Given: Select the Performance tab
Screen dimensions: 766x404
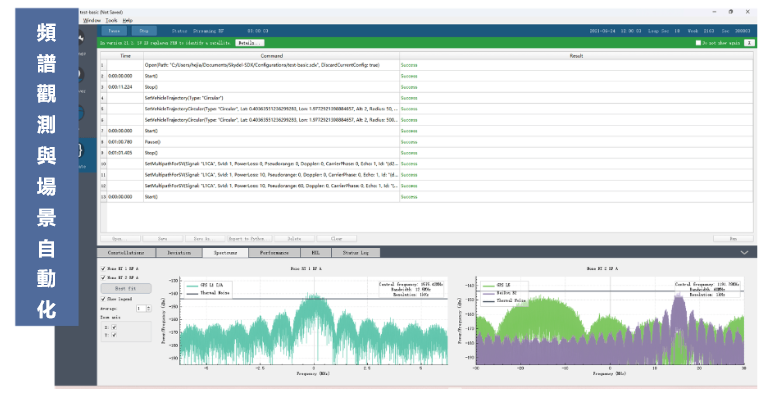Looking at the screenshot, I should [x=275, y=253].
